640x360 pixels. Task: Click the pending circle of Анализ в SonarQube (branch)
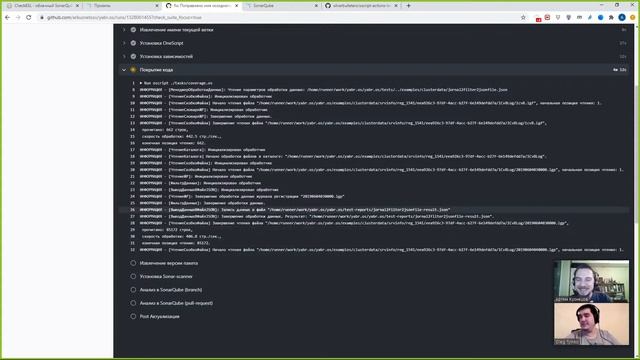[133, 290]
